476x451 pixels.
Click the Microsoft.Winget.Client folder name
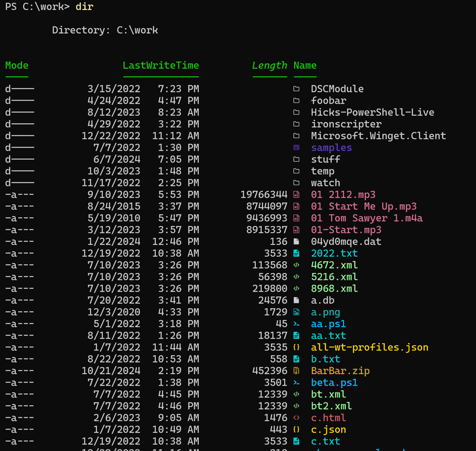click(378, 136)
